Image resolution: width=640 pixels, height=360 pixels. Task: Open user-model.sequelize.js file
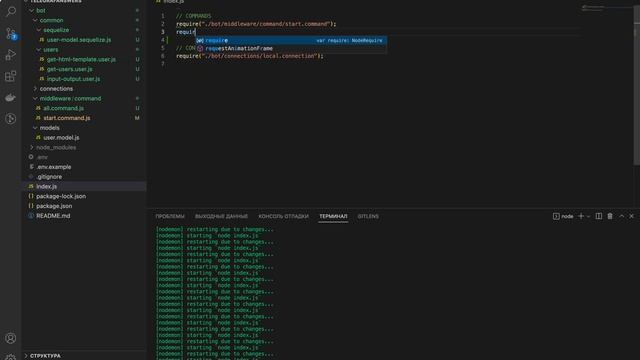click(x=79, y=40)
